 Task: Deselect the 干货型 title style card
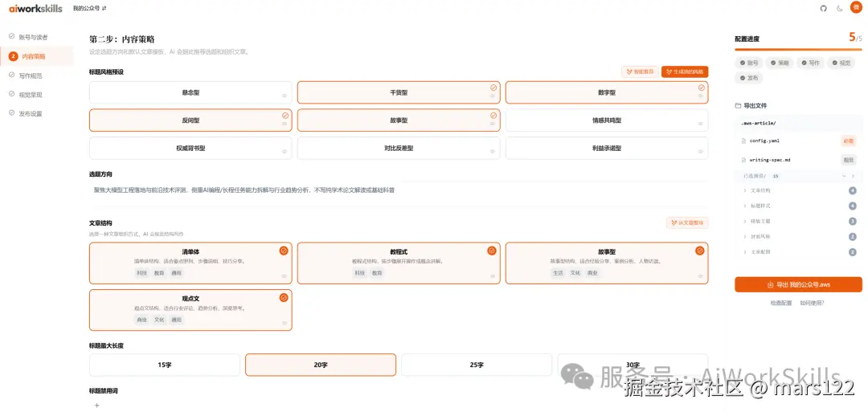[399, 93]
